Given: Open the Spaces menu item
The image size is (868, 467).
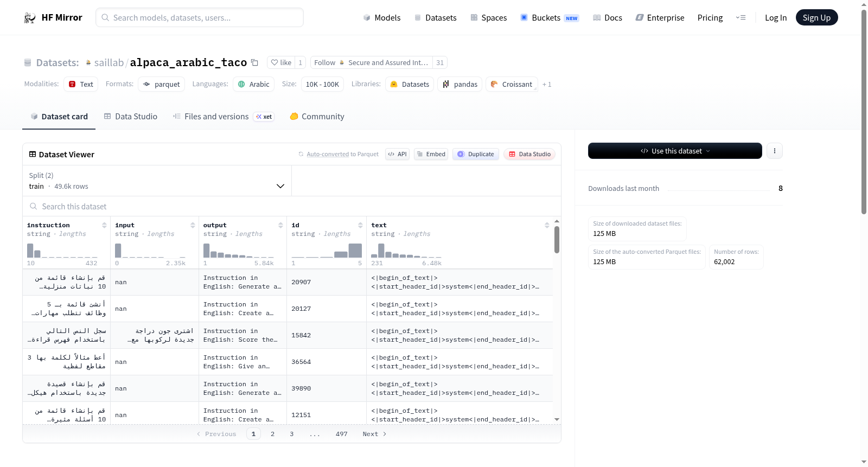Looking at the screenshot, I should click(x=488, y=18).
